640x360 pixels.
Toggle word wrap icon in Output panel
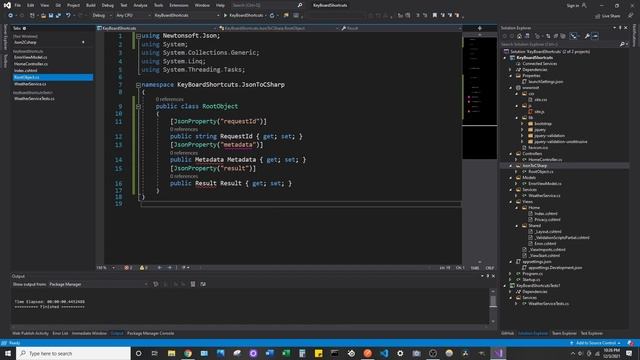point(203,284)
